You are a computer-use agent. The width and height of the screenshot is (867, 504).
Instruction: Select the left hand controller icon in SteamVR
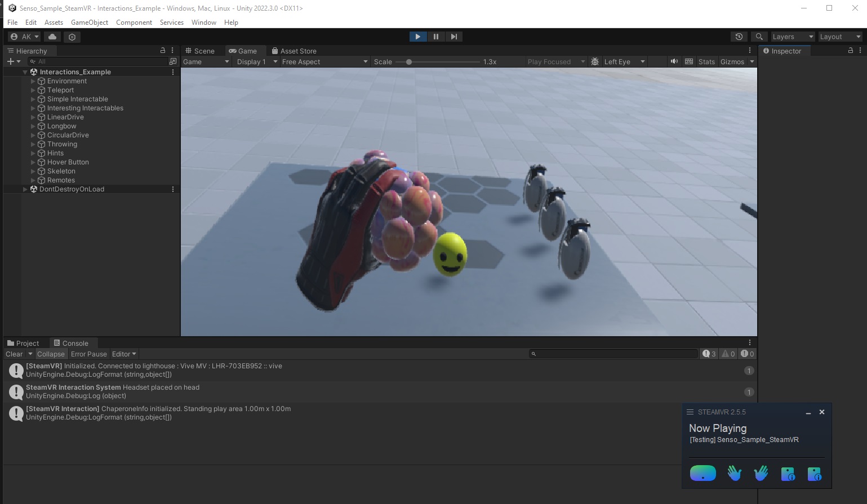(734, 473)
